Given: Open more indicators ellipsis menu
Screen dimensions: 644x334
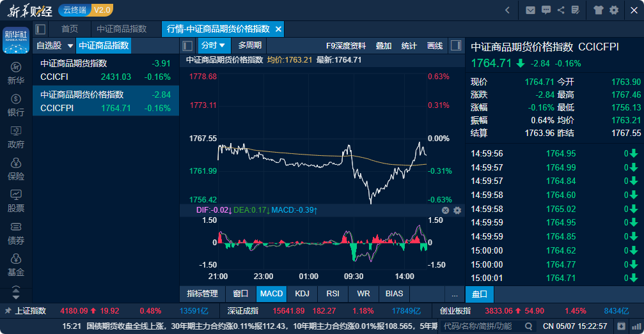Looking at the screenshot, I should coord(454,294).
